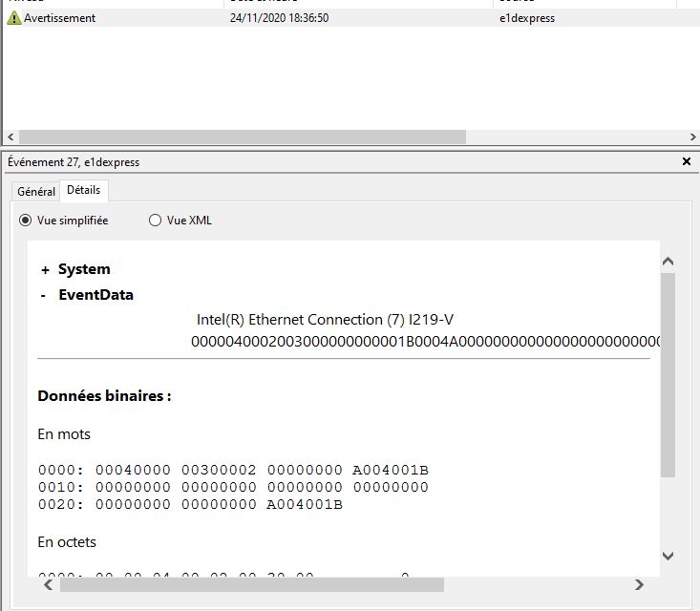Click details pane scroll down arrow
700x611 pixels.
[668, 556]
